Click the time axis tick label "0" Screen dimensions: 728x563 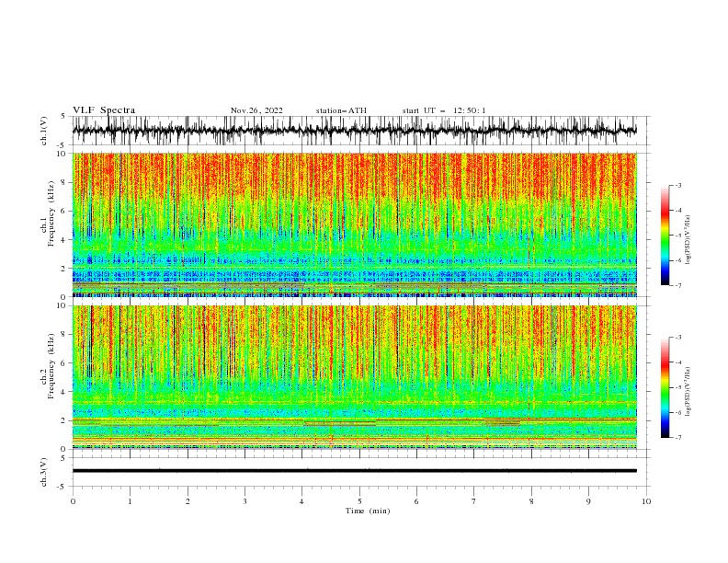click(73, 501)
